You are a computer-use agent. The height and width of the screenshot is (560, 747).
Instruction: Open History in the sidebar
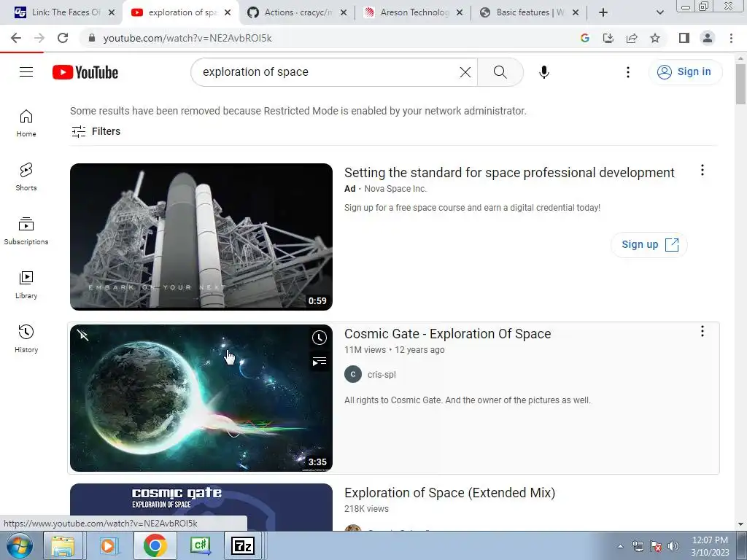tap(26, 338)
